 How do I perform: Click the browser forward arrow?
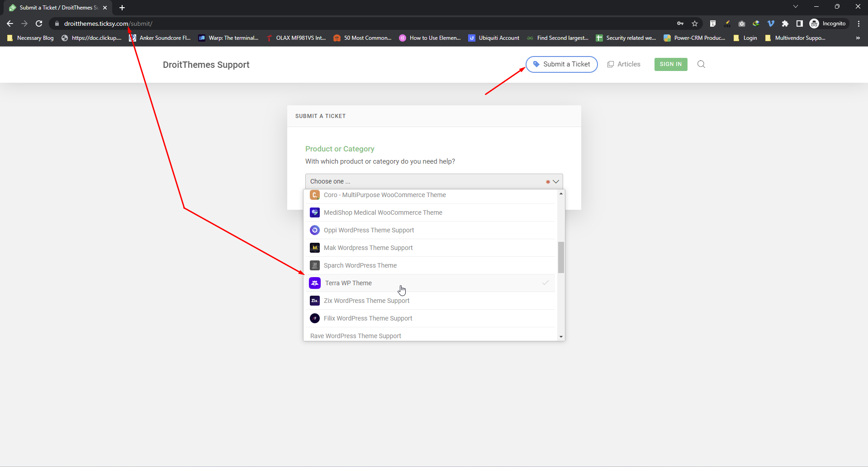coord(24,24)
